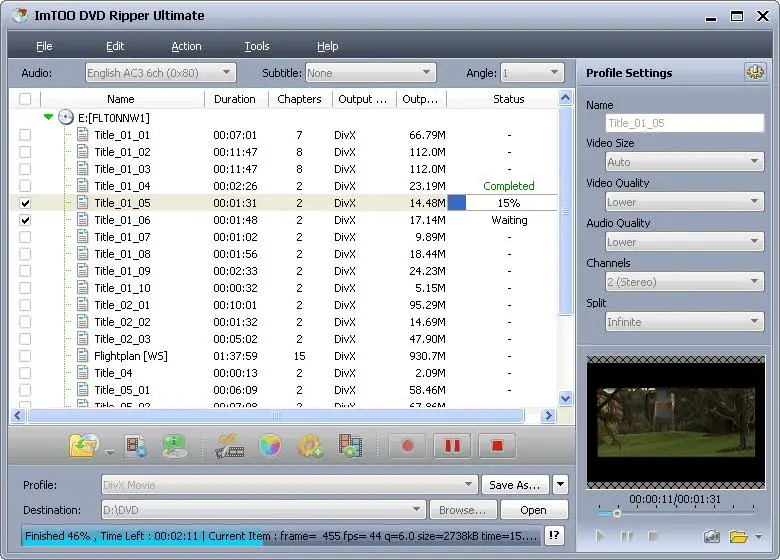Viewport: 780px width, 560px height.
Task: Open the Action menu
Action: pyautogui.click(x=187, y=46)
